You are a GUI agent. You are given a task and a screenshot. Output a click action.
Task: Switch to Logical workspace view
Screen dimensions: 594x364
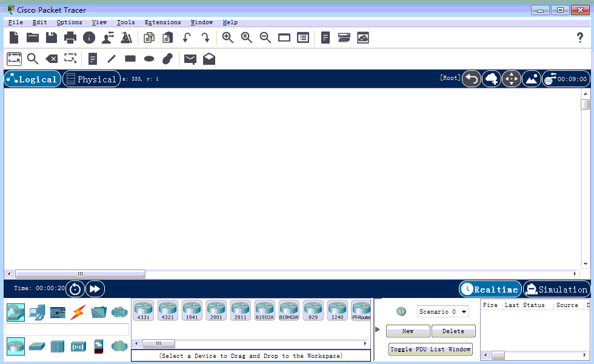[x=33, y=79]
